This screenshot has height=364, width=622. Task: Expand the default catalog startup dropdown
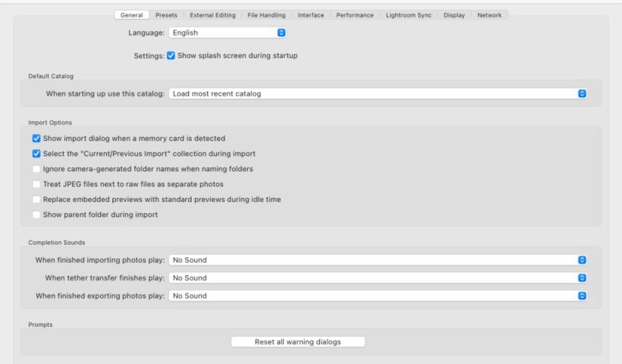tap(377, 94)
